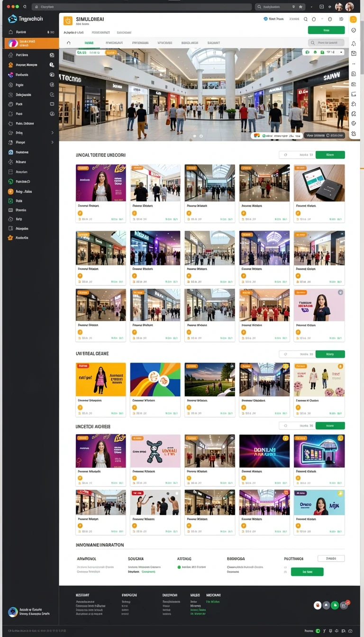Click the green square outline sidebar icon
The image size is (364, 637).
point(11,201)
